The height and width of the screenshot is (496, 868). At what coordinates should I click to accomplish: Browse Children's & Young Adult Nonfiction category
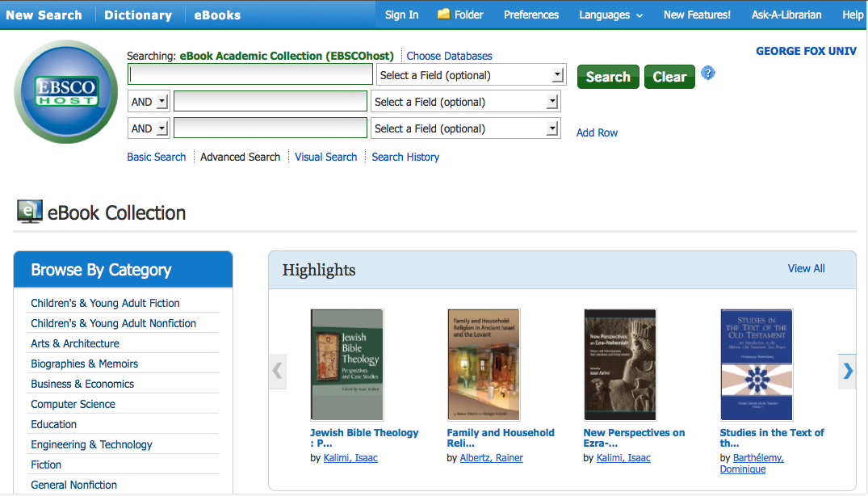coord(114,323)
